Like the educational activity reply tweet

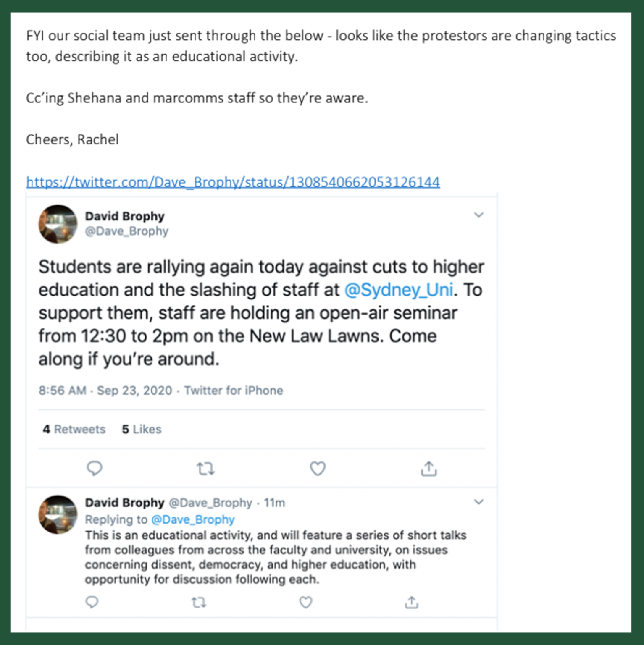305,603
